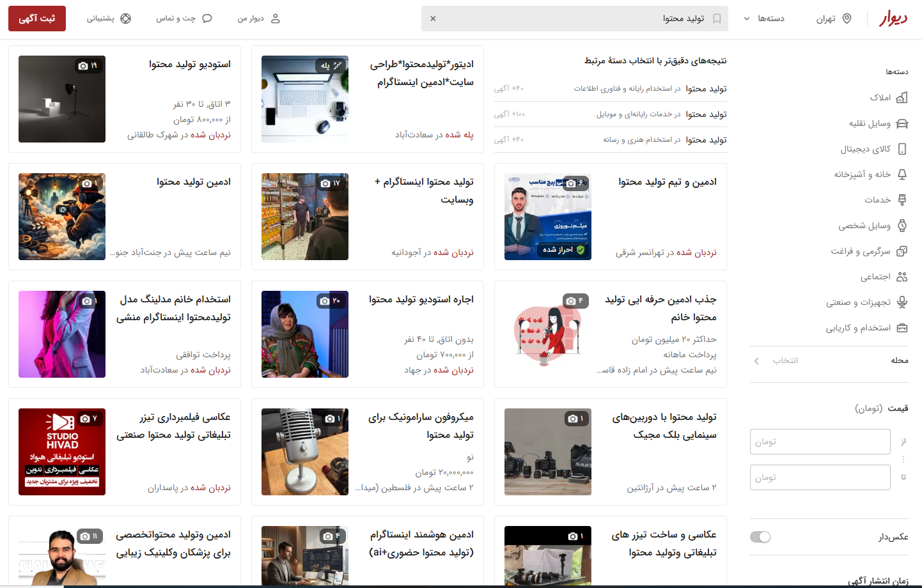
Task: Clear the search field with X icon
Action: [433, 19]
